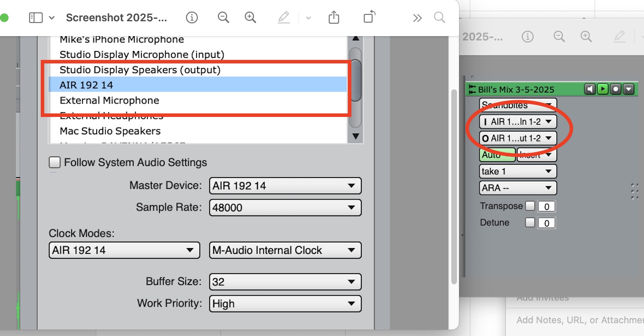Activate markup pencil in back Preview window
Viewport: 644px width, 336px height.
(620, 37)
